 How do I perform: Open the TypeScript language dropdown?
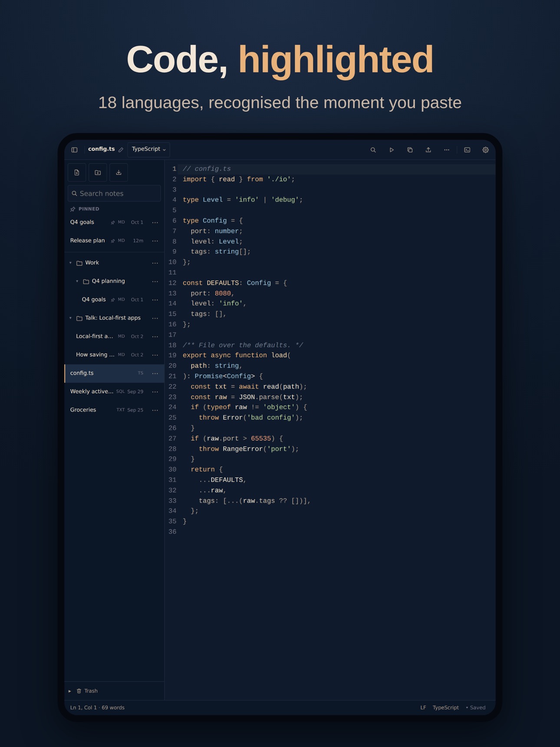click(148, 149)
